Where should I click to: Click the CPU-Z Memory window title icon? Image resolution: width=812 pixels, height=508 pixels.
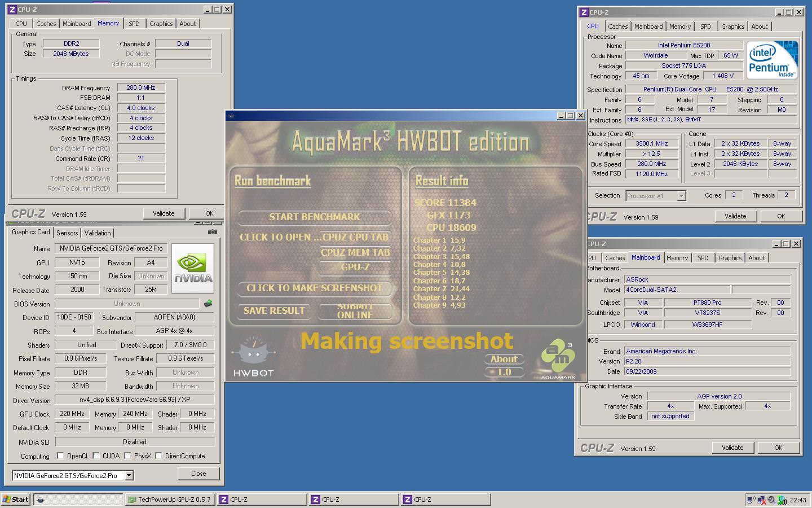coord(12,10)
